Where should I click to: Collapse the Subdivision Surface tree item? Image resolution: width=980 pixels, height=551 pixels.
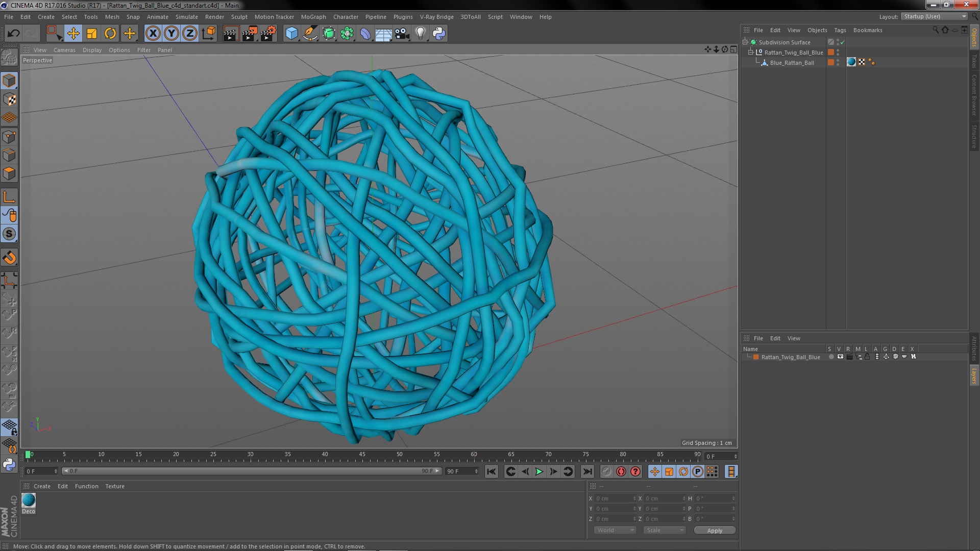[745, 42]
